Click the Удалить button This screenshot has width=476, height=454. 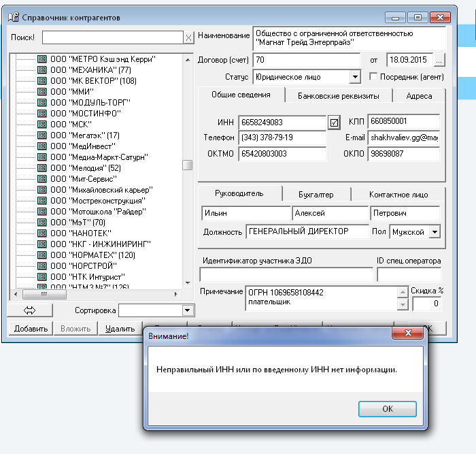point(120,329)
